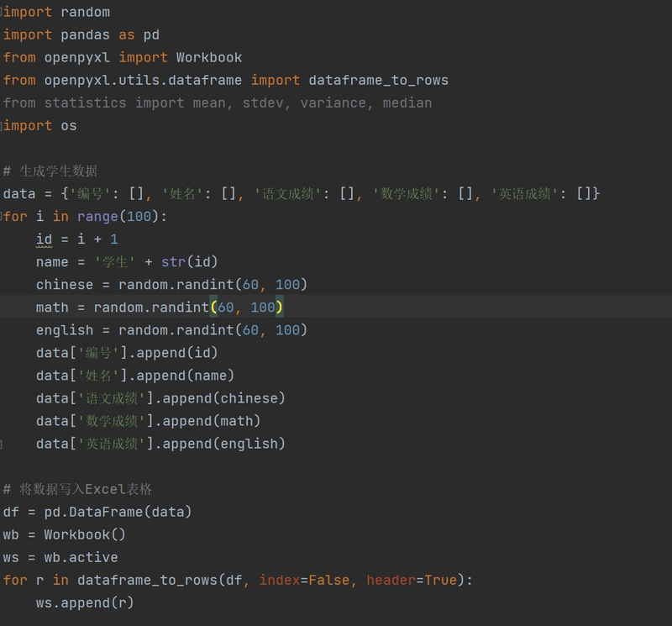Click fold marker beside "import os"
The image size is (672, 626).
click(2, 126)
